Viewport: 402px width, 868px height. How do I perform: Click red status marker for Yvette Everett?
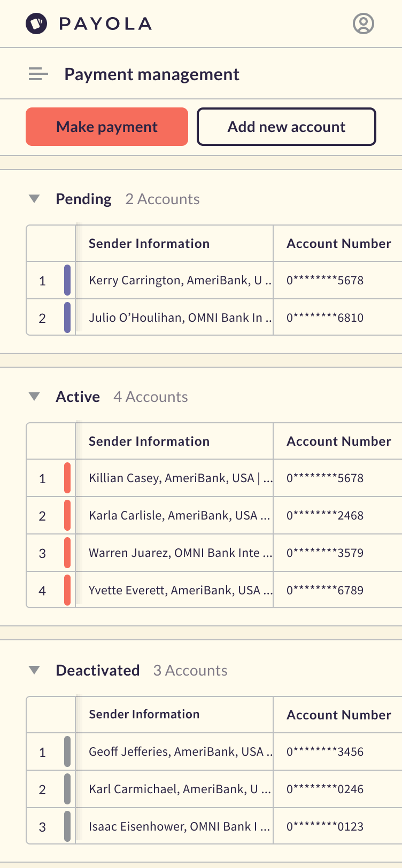click(x=67, y=590)
